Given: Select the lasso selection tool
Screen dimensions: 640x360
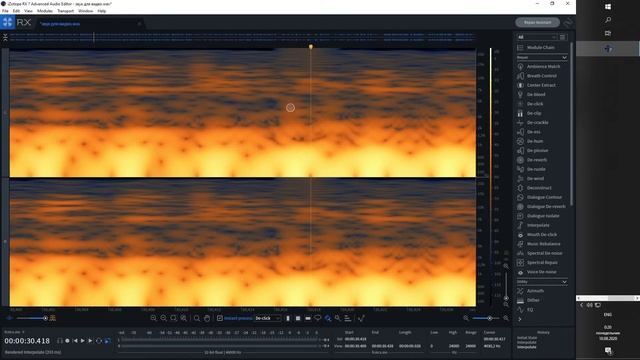Looking at the screenshot, I should click(x=318, y=318).
